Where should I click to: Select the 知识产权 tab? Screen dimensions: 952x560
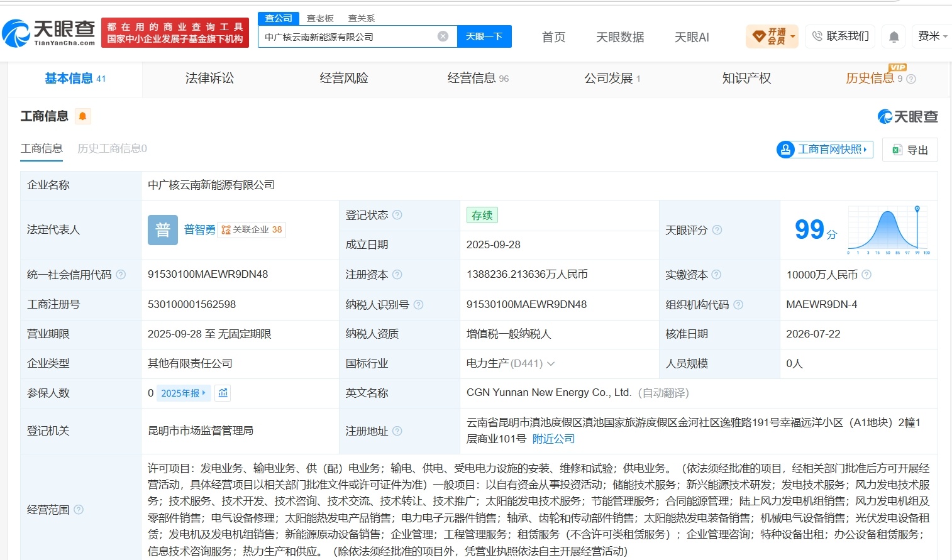[746, 79]
